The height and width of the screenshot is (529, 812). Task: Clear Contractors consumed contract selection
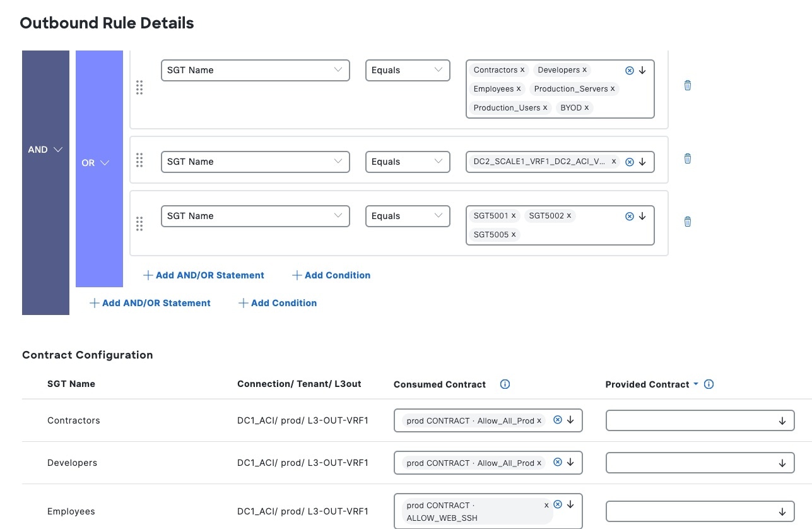pos(558,420)
